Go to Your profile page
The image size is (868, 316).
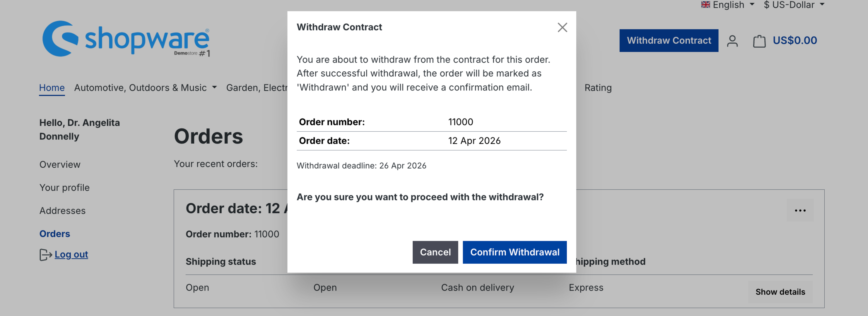[x=64, y=188]
